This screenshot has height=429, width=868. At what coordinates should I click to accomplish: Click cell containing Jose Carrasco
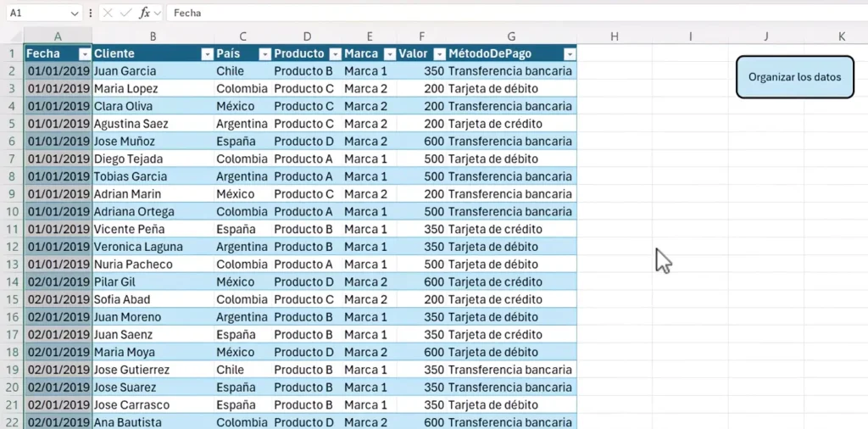(x=153, y=405)
